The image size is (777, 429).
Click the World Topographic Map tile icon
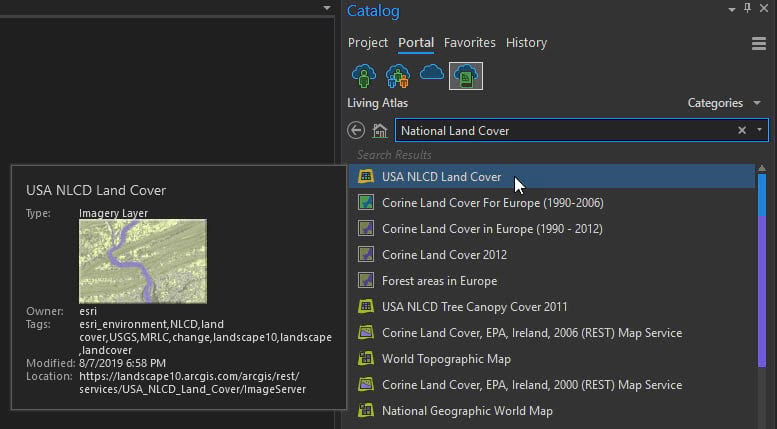pos(366,358)
